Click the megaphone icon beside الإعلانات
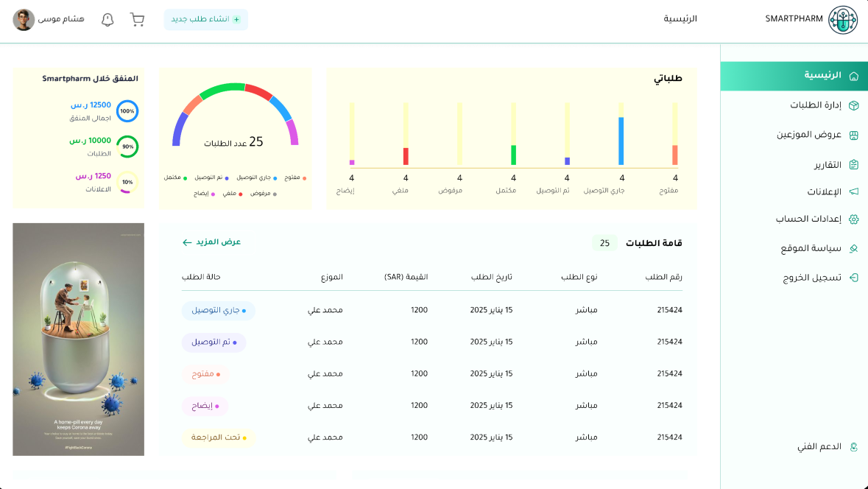This screenshot has height=489, width=868. click(854, 192)
